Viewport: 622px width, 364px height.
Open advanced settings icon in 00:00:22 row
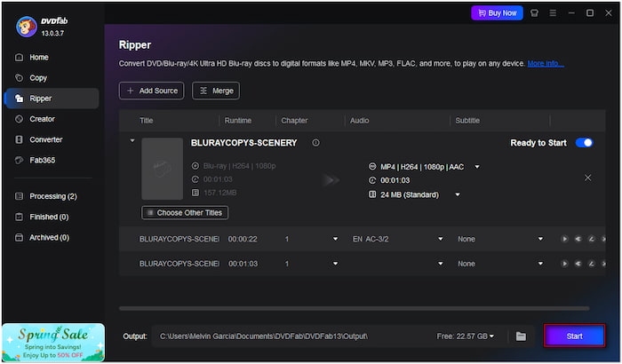[578, 239]
